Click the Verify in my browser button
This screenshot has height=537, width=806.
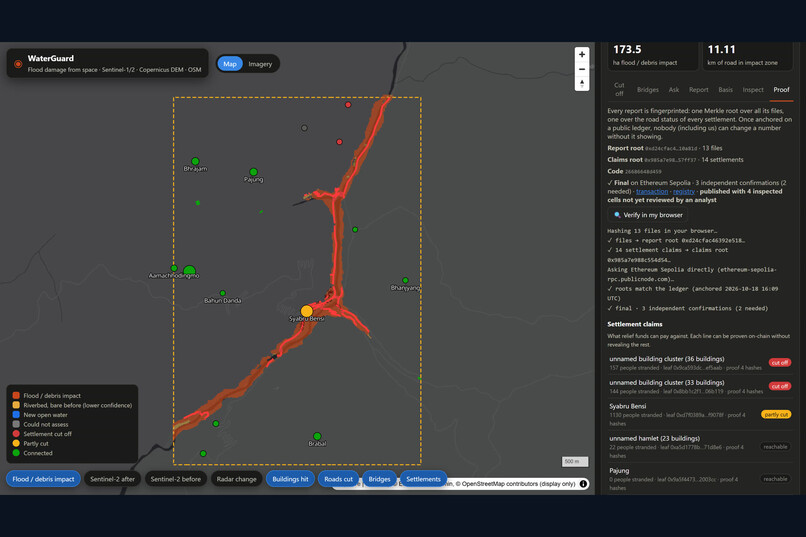click(x=648, y=215)
